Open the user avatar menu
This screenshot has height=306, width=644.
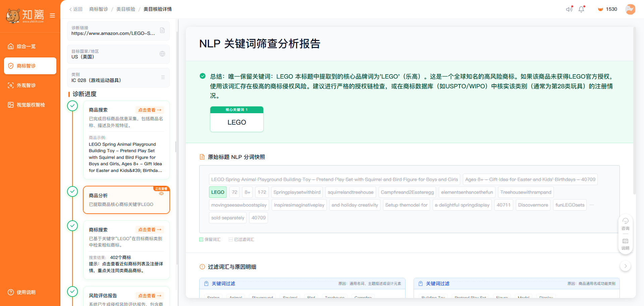630,9
